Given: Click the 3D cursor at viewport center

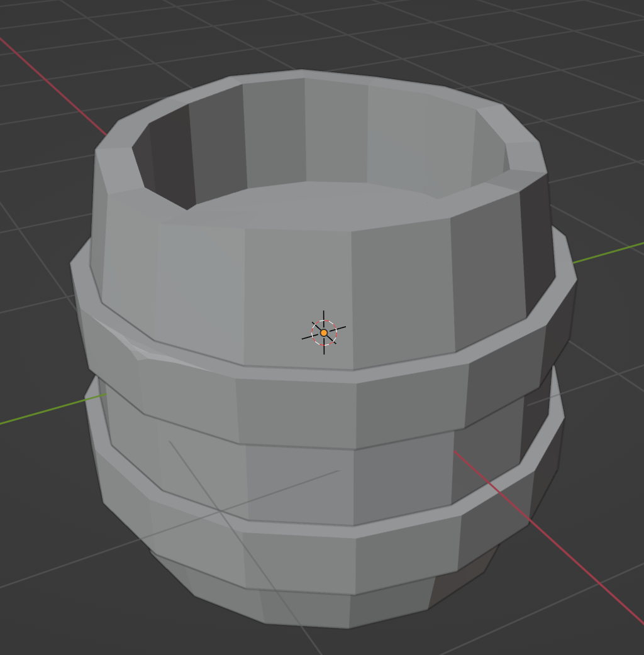Looking at the screenshot, I should 323,331.
